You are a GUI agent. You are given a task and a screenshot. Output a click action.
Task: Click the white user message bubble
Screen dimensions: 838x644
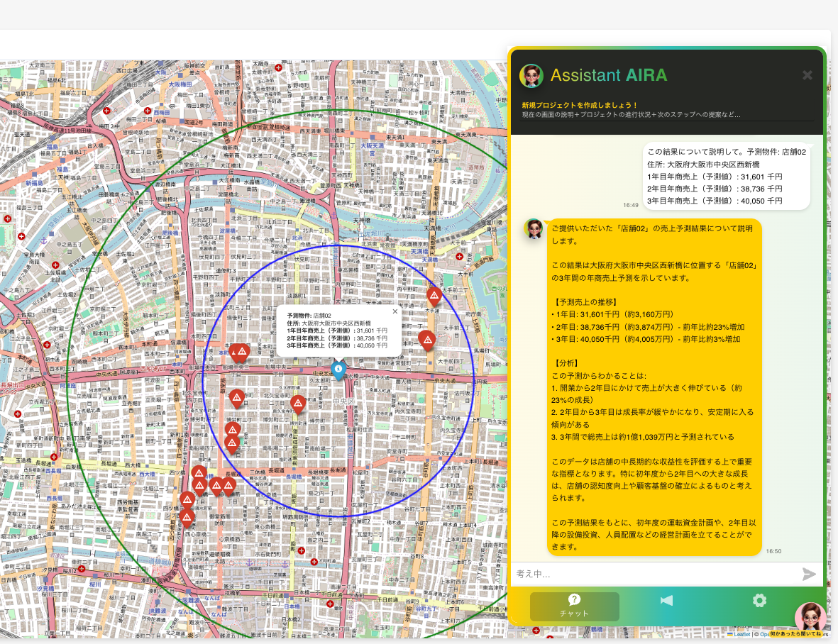coord(727,176)
